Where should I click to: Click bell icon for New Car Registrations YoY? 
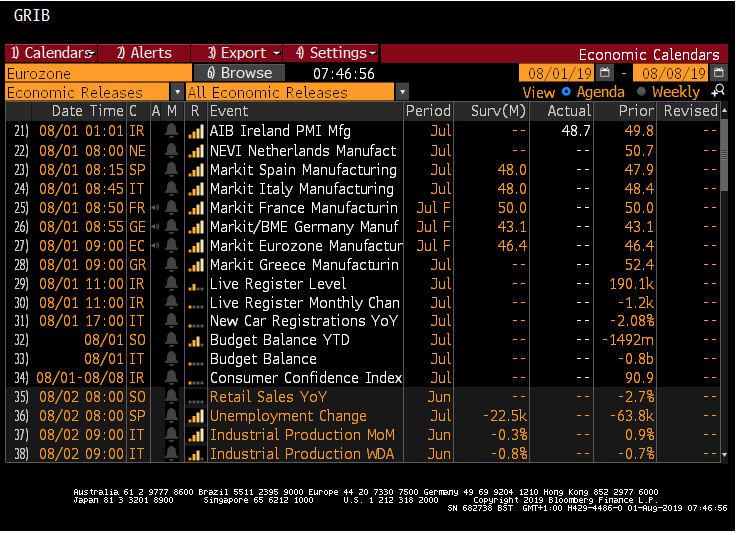[172, 321]
